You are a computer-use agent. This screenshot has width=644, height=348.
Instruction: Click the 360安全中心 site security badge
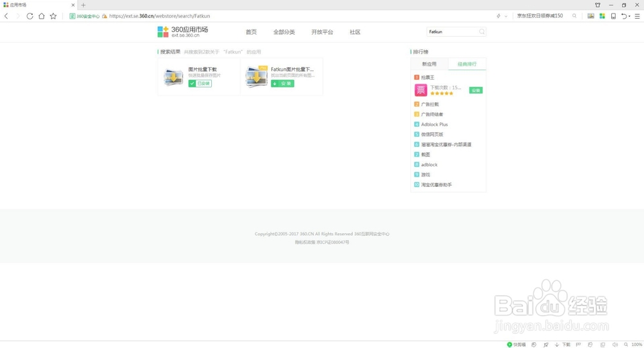coord(84,16)
